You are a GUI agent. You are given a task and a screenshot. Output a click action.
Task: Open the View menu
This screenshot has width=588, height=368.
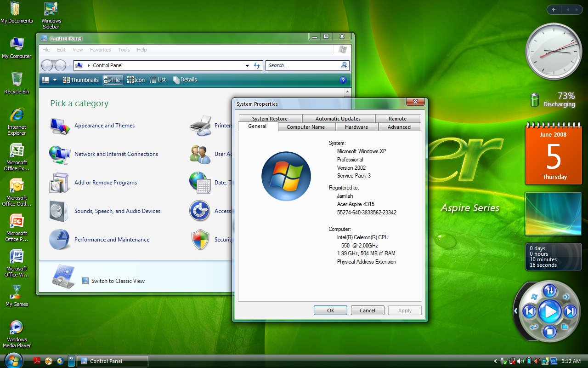(78, 50)
